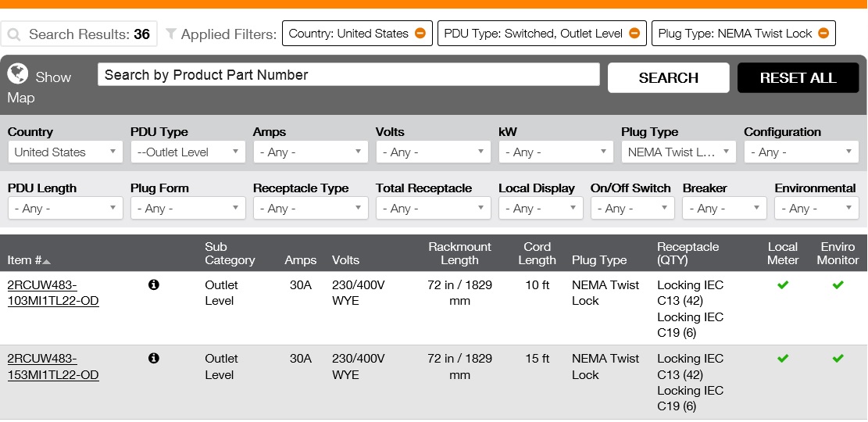The image size is (868, 422).
Task: Open the Country dropdown
Action: pyautogui.click(x=65, y=152)
